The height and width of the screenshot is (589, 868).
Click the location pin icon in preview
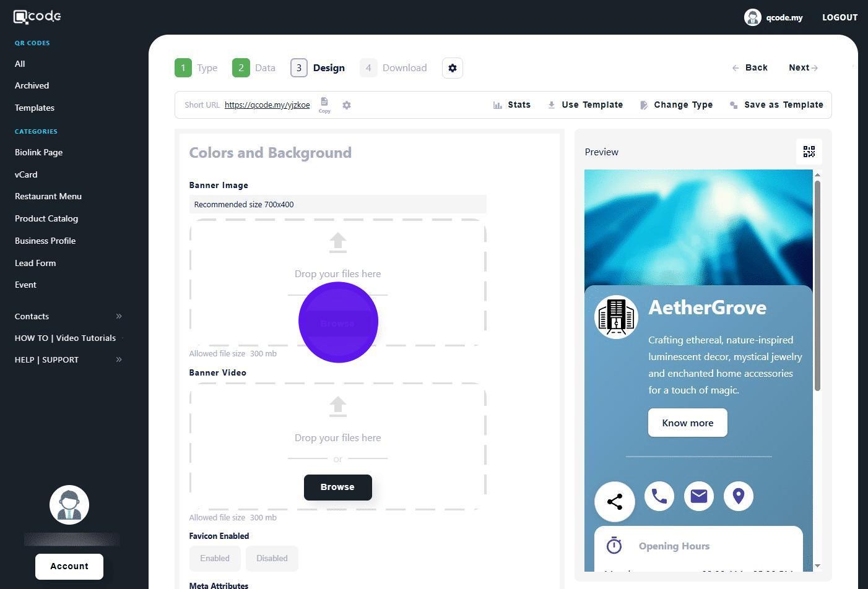pos(739,496)
